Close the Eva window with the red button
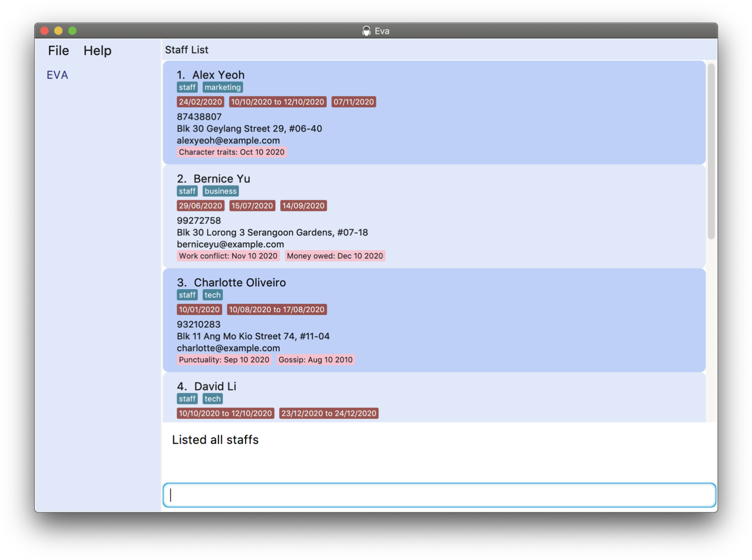Screen dimensions: 752x560 (x=45, y=31)
